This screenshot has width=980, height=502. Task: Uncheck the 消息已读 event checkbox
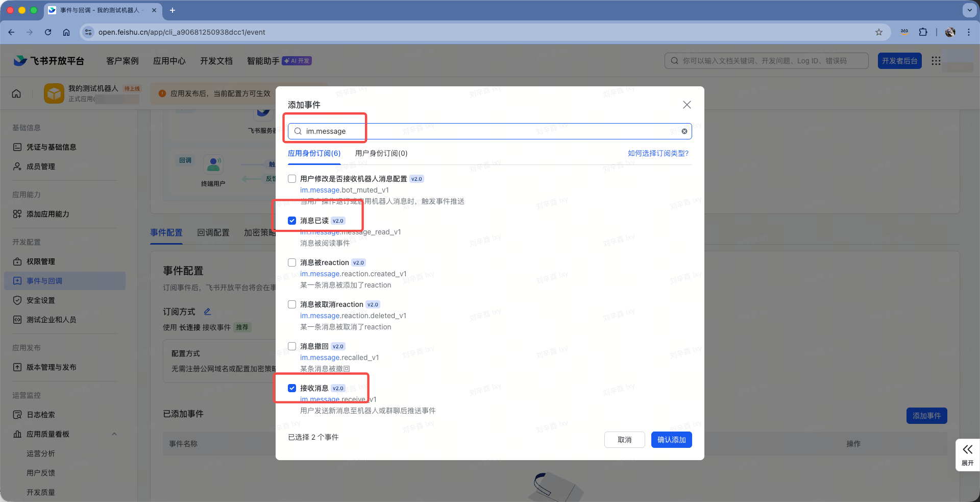292,221
